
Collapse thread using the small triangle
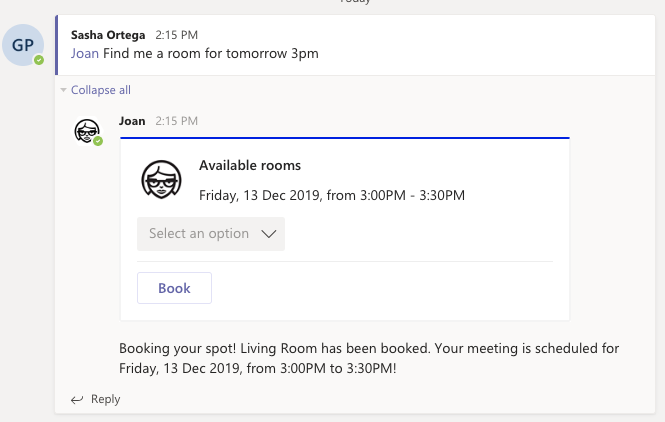tap(64, 90)
